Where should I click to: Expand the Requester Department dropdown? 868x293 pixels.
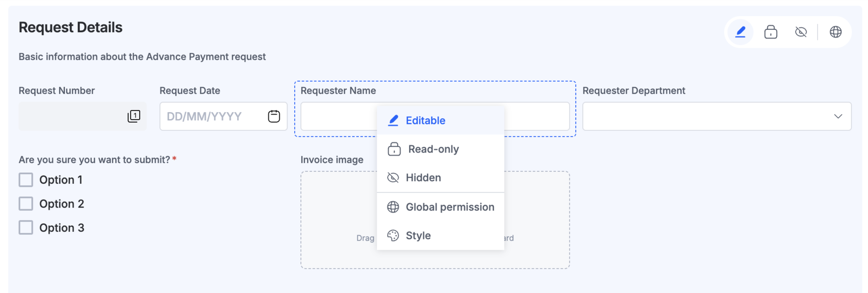click(x=717, y=116)
